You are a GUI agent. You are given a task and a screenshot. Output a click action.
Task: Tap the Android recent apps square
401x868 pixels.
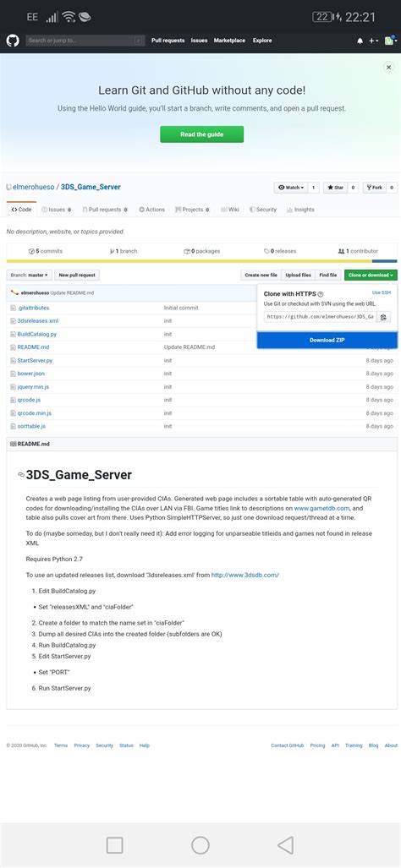pyautogui.click(x=115, y=844)
